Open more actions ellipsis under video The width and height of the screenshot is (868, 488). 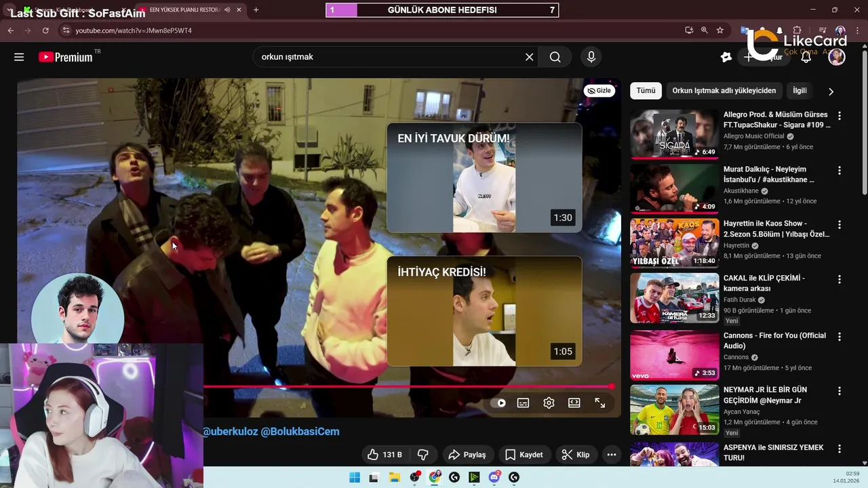612,455
